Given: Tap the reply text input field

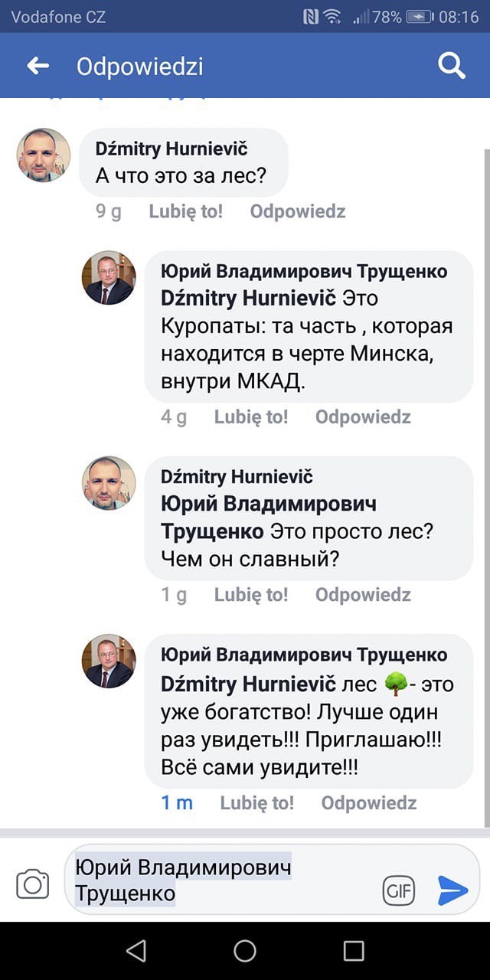Looking at the screenshot, I should click(222, 880).
